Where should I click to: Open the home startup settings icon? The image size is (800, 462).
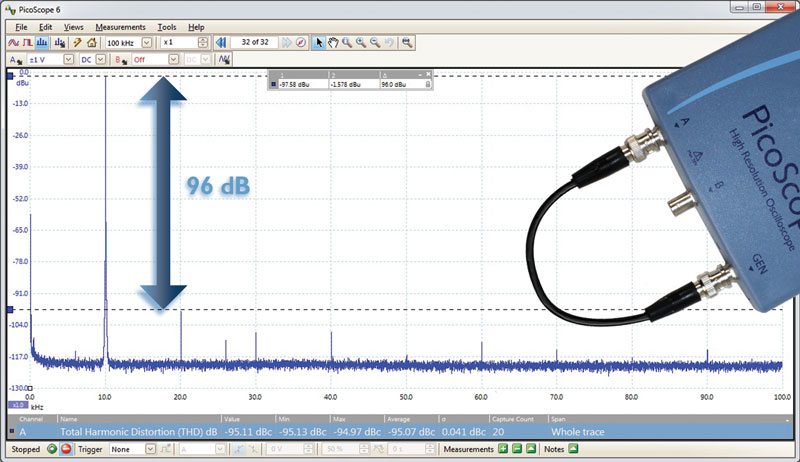tap(92, 43)
